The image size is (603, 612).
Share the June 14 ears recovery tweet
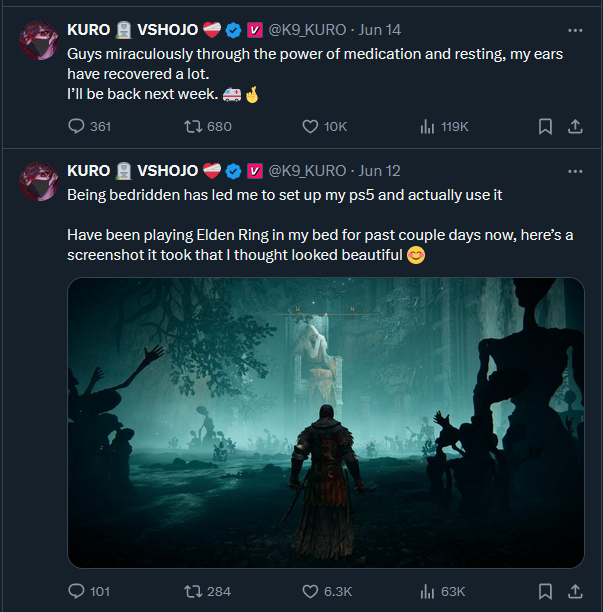point(575,126)
